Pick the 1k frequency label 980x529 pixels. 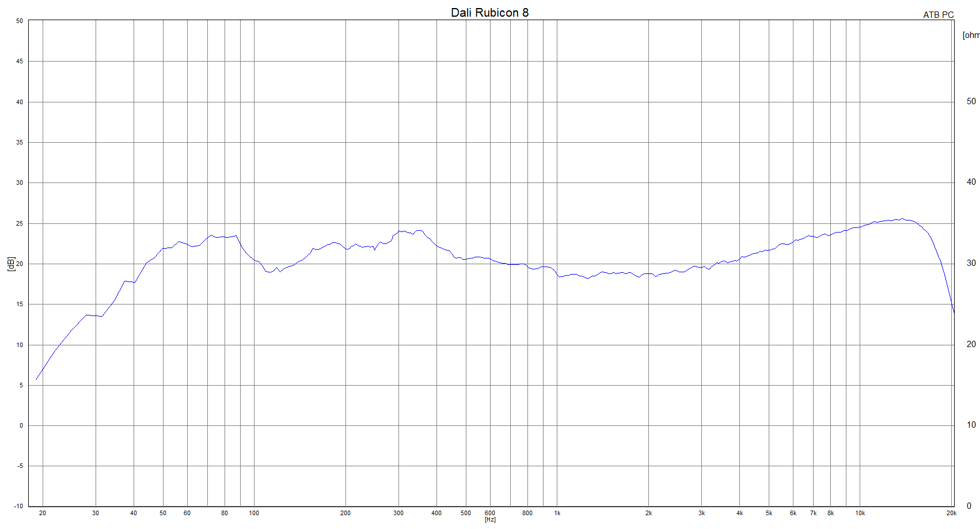tap(557, 513)
